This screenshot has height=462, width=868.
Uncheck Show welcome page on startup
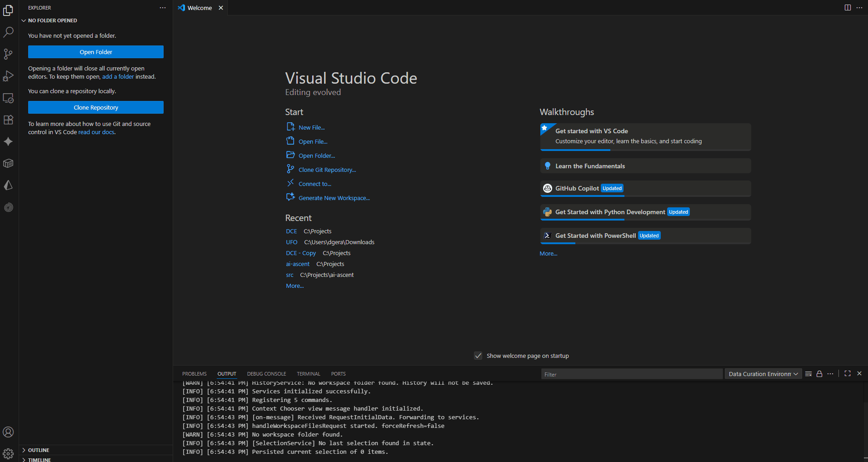coord(478,356)
